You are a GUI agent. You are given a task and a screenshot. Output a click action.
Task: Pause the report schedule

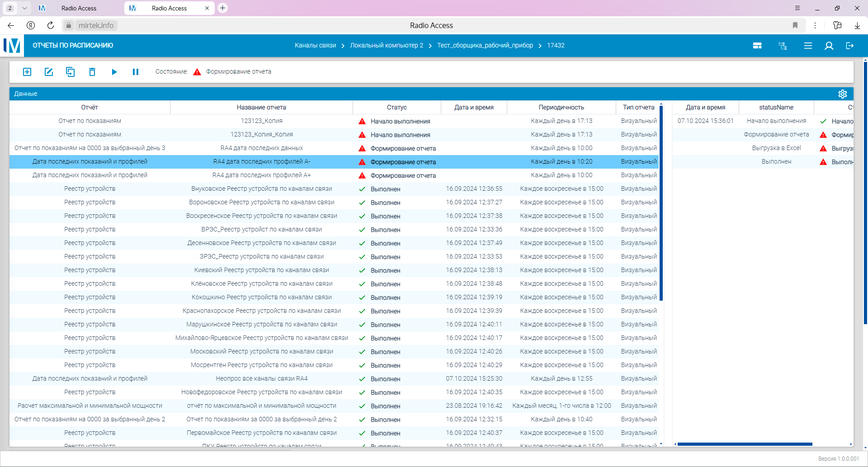coord(135,72)
